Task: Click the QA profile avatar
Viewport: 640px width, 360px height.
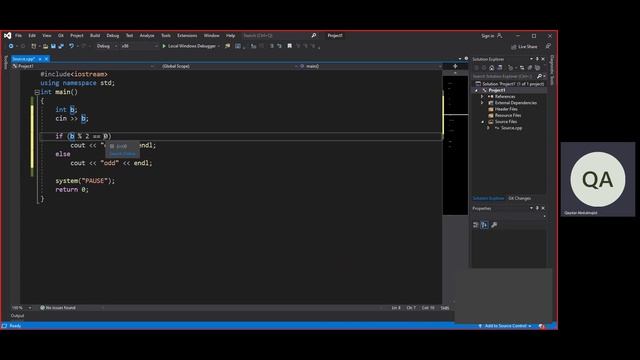Action: [598, 180]
